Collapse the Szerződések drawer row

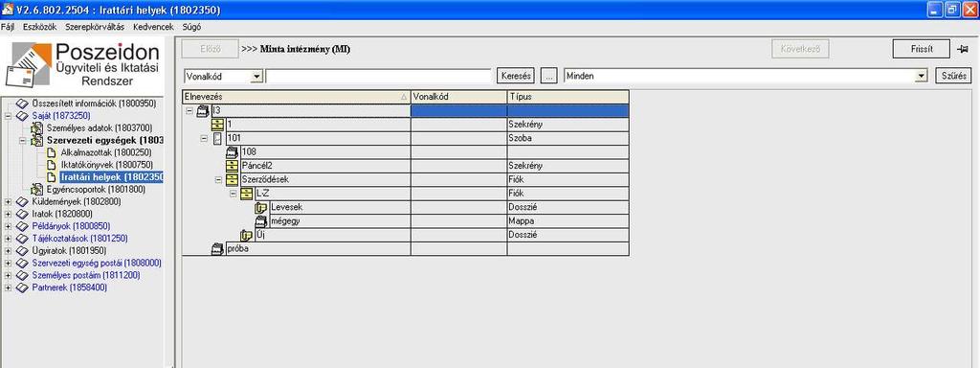(217, 179)
